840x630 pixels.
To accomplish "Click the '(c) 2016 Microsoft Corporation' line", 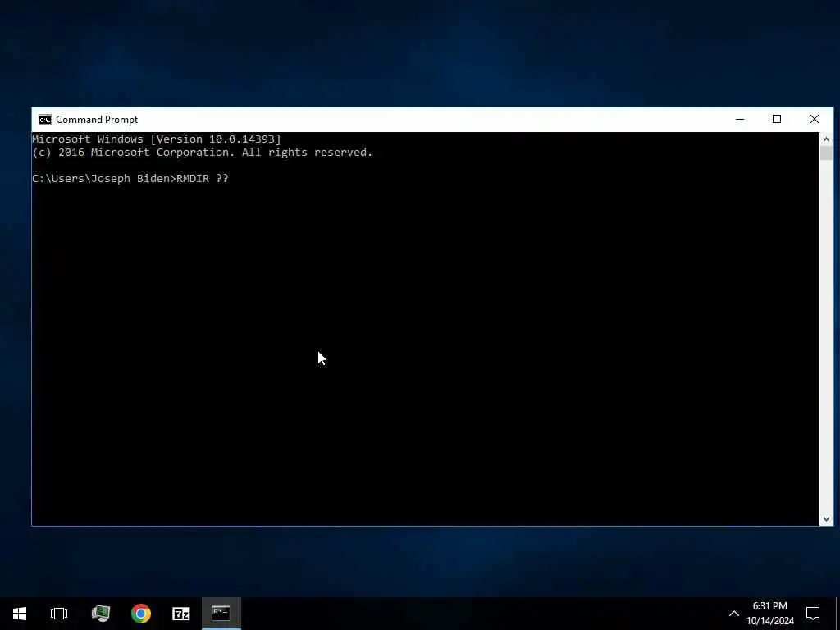I will (x=202, y=153).
